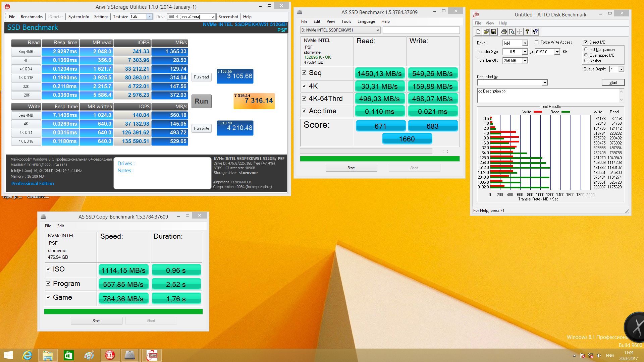Click the New file icon in ATTO toolbar
The width and height of the screenshot is (644, 362).
pos(478,32)
